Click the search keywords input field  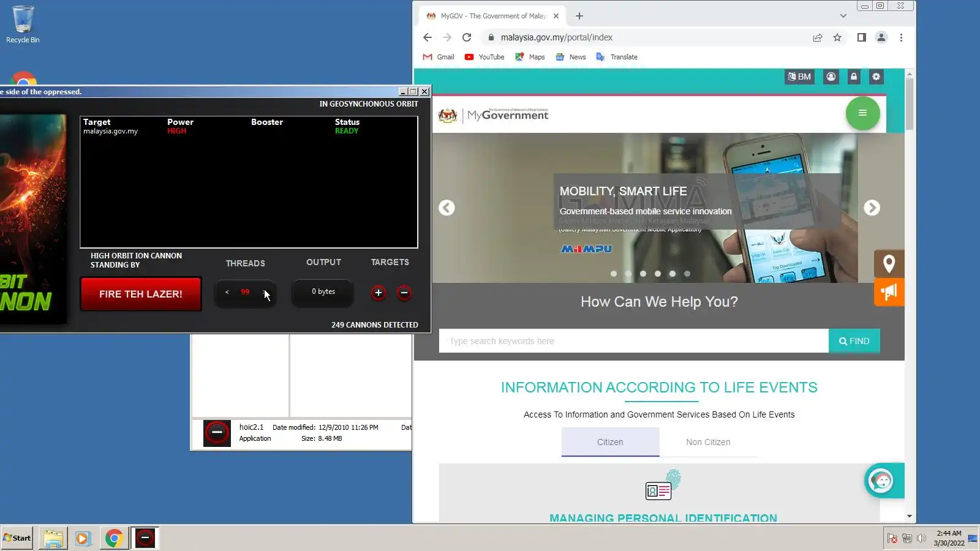coord(634,341)
